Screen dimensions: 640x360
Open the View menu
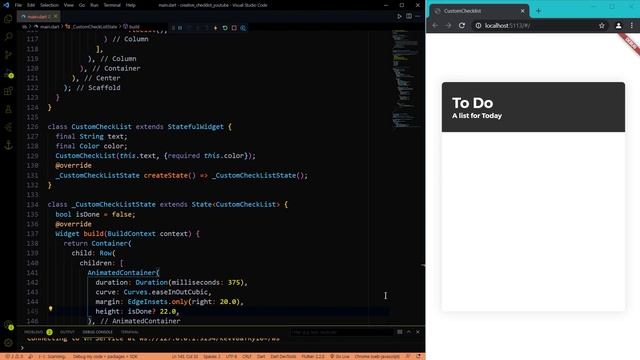69,5
